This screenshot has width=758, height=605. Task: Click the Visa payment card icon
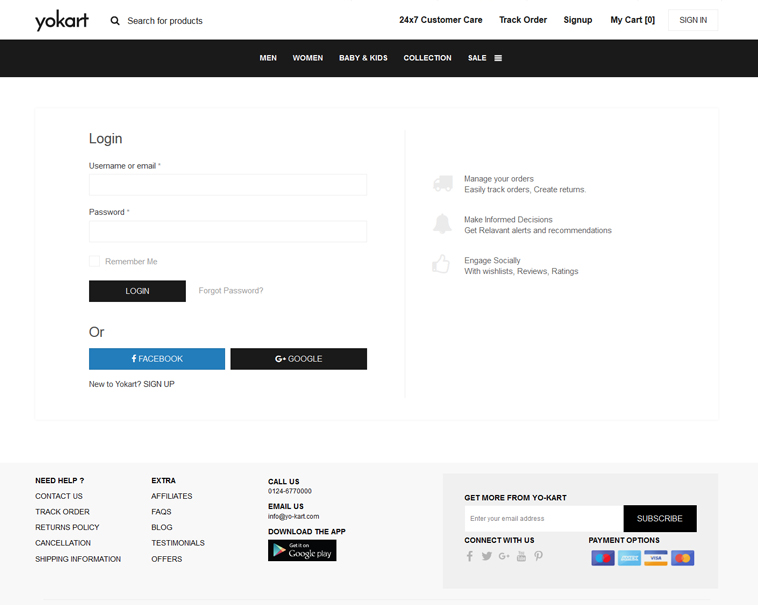tap(656, 558)
